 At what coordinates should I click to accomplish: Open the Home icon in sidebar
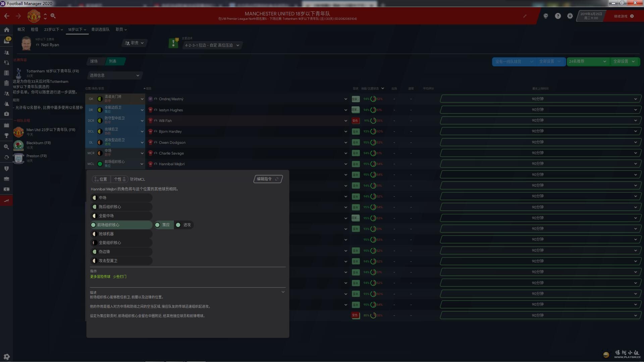coord(6,30)
